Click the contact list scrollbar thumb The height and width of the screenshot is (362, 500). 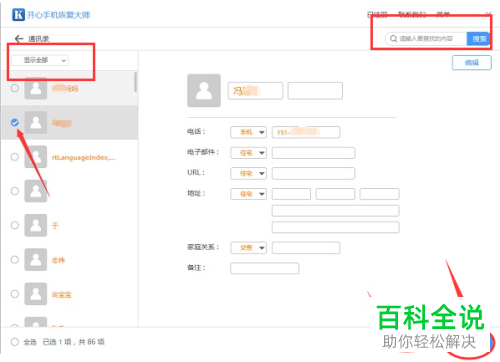click(135, 82)
